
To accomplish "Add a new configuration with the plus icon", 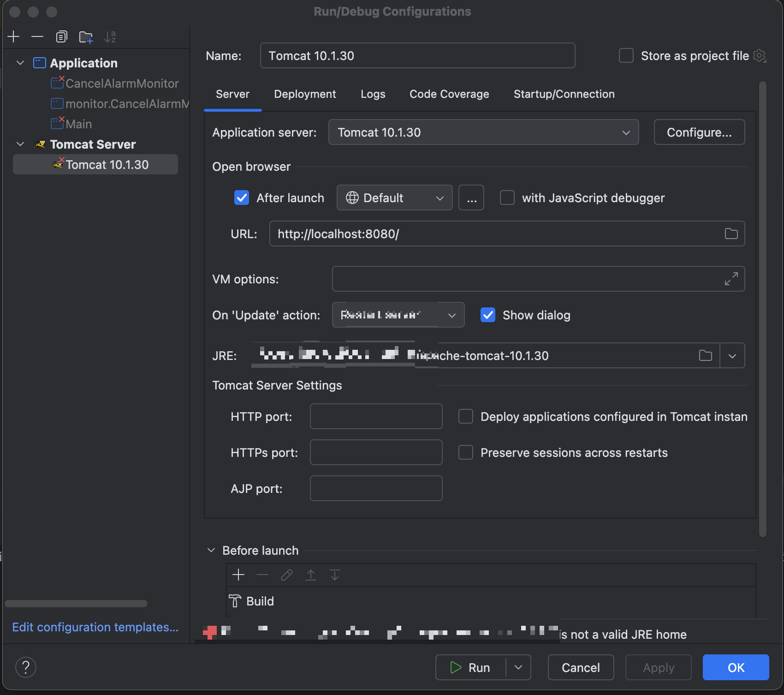I will [14, 36].
